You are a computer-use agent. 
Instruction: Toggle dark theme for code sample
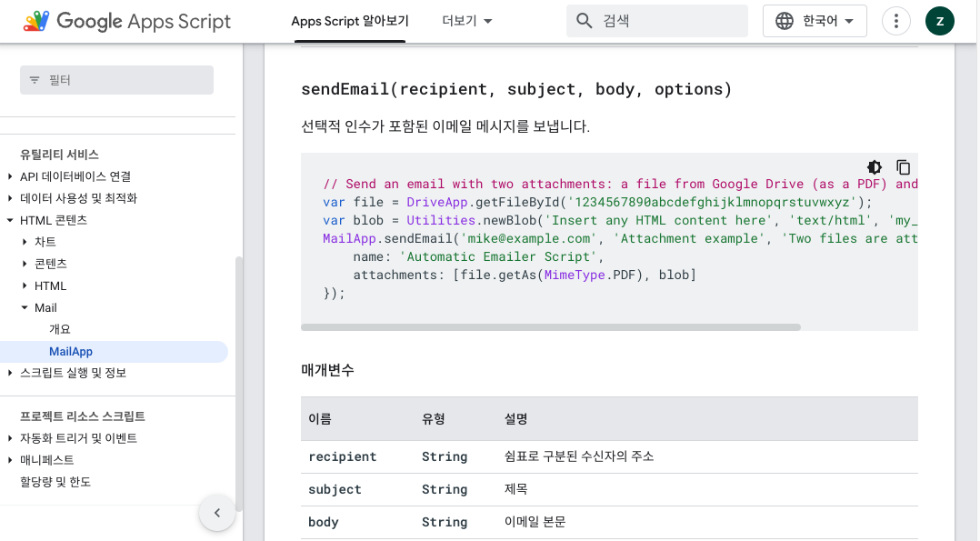point(875,167)
